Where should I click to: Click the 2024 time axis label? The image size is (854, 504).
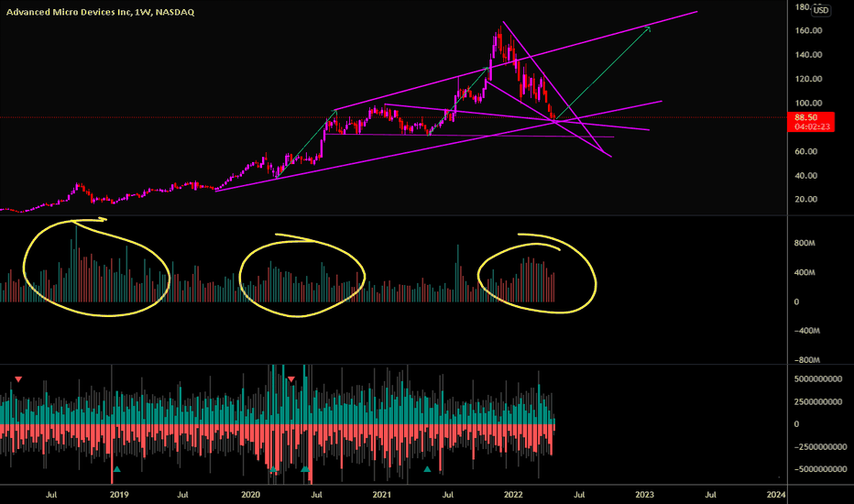pos(775,495)
